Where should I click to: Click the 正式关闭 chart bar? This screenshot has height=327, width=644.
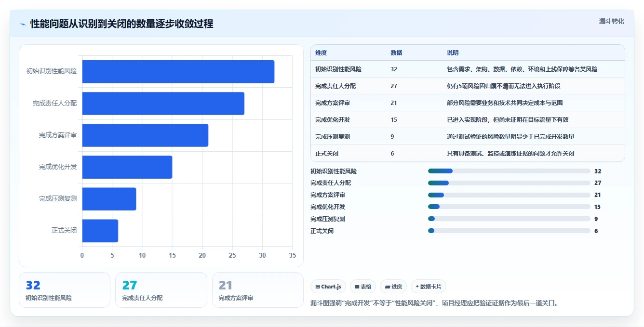click(x=100, y=231)
